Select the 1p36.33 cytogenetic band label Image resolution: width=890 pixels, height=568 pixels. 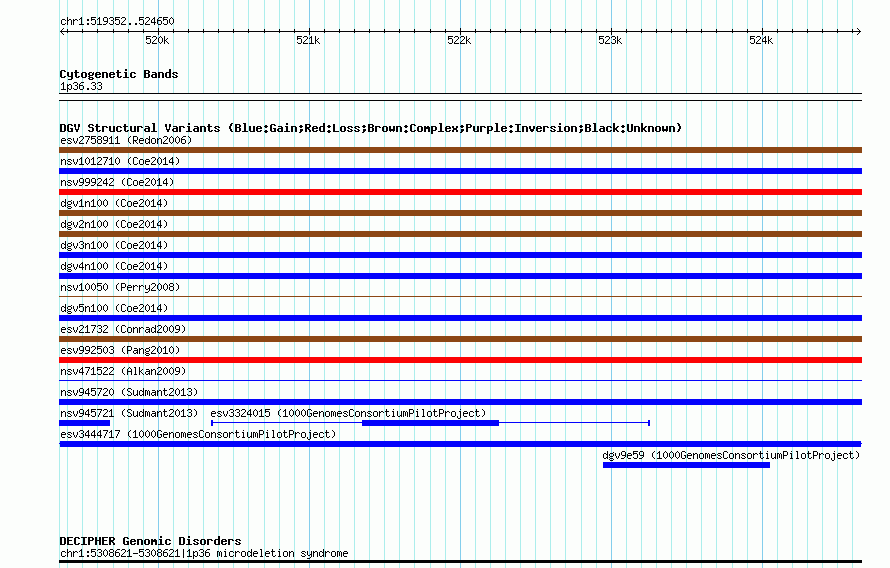point(81,86)
